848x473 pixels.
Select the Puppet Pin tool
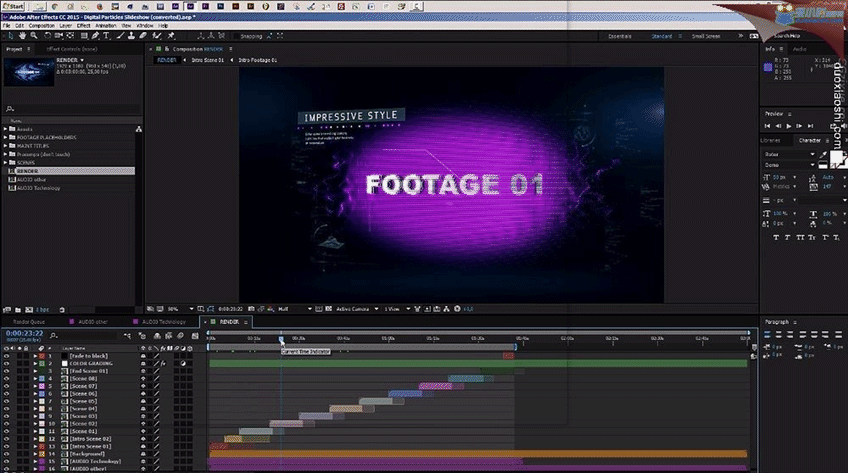click(171, 36)
